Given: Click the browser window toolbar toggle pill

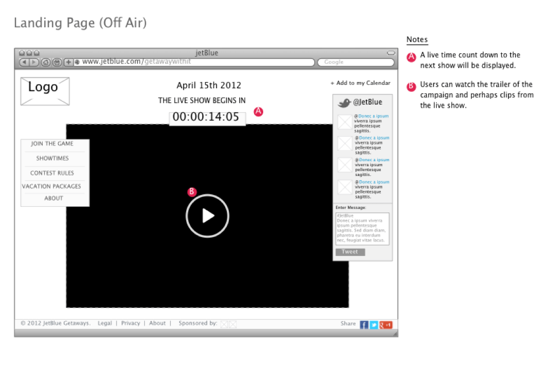Looking at the screenshot, I should pyautogui.click(x=390, y=53).
